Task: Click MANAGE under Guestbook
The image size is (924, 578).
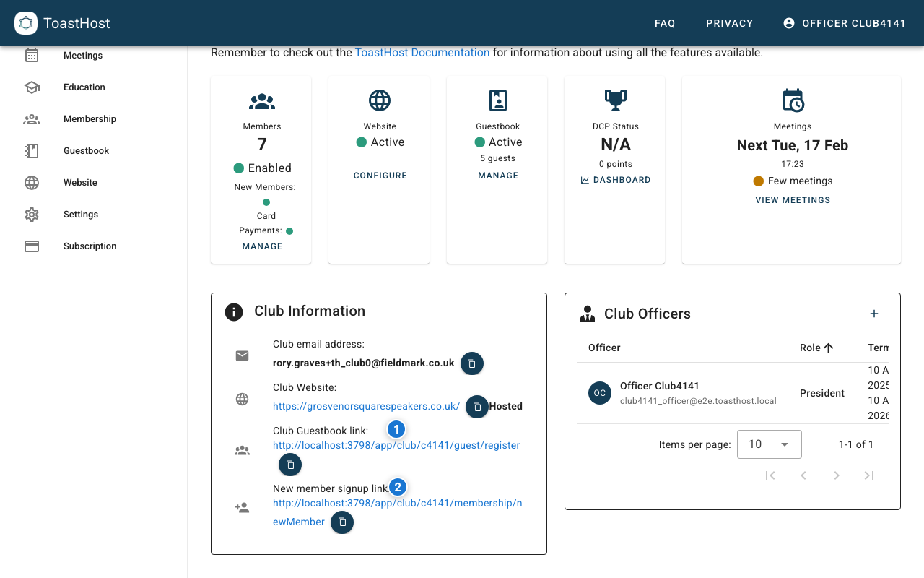Action: point(498,175)
